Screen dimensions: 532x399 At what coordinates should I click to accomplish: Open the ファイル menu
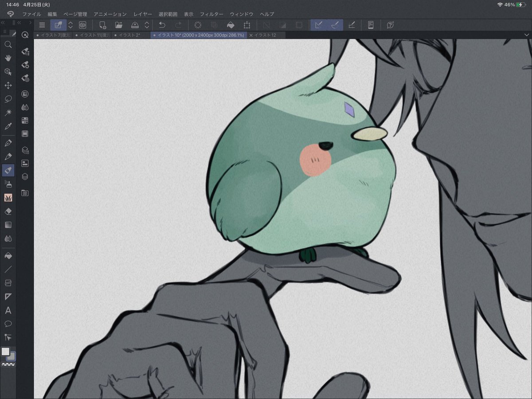pyautogui.click(x=31, y=14)
